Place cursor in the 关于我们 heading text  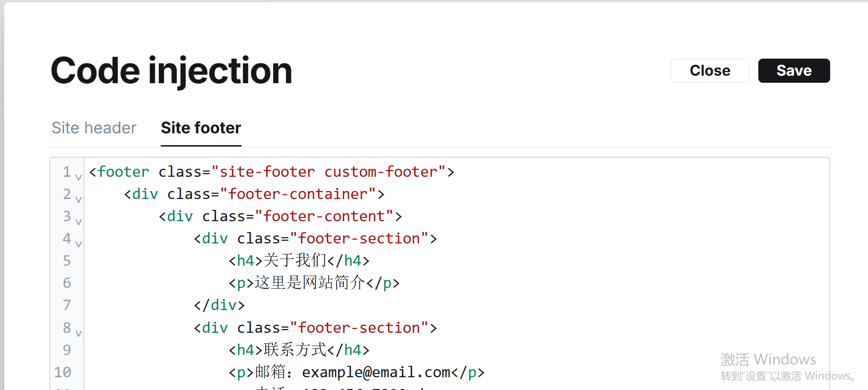(295, 260)
